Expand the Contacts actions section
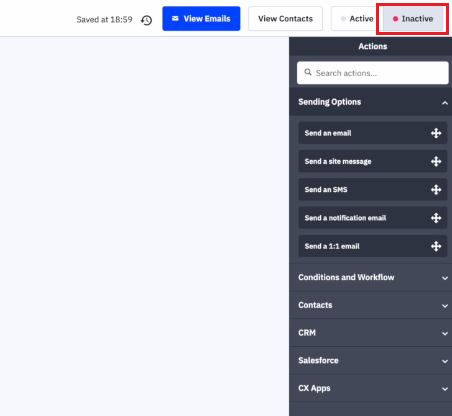 click(370, 305)
